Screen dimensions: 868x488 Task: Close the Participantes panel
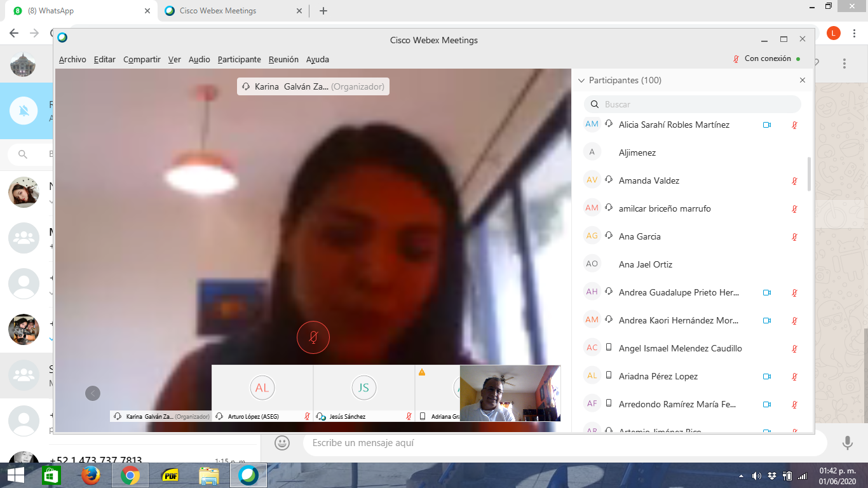[x=803, y=80]
